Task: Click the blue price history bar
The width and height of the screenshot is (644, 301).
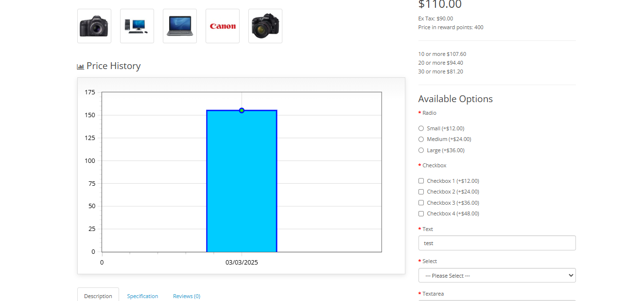Action: tap(242, 185)
